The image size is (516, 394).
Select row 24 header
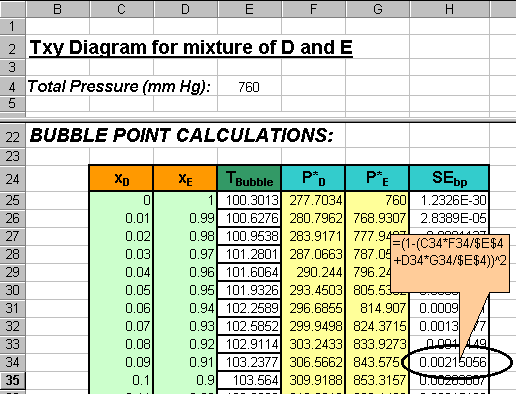coord(12,178)
